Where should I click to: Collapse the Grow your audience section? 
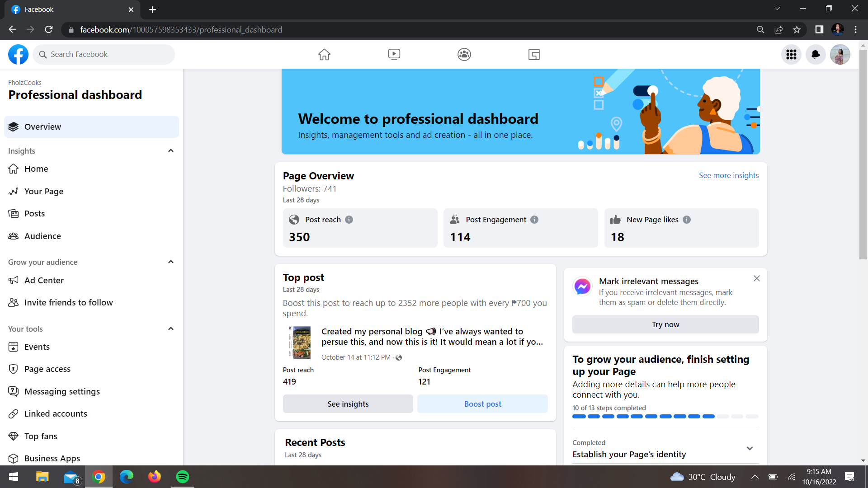tap(171, 262)
